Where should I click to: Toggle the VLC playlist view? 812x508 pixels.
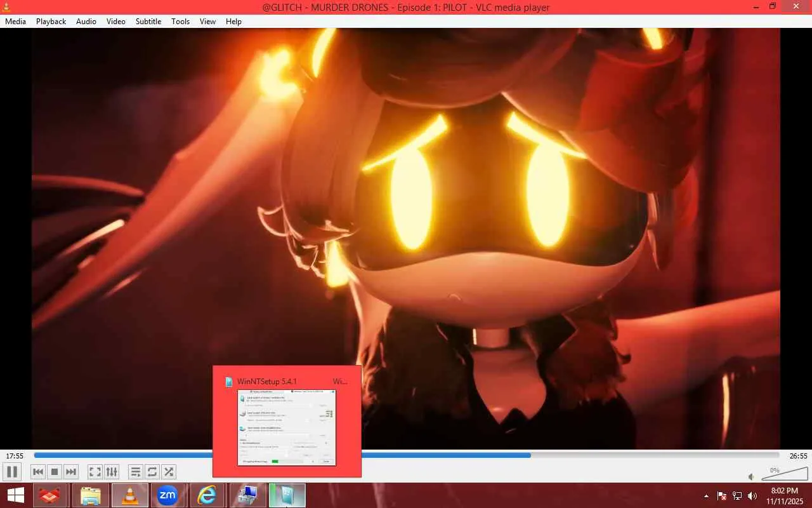coord(135,472)
